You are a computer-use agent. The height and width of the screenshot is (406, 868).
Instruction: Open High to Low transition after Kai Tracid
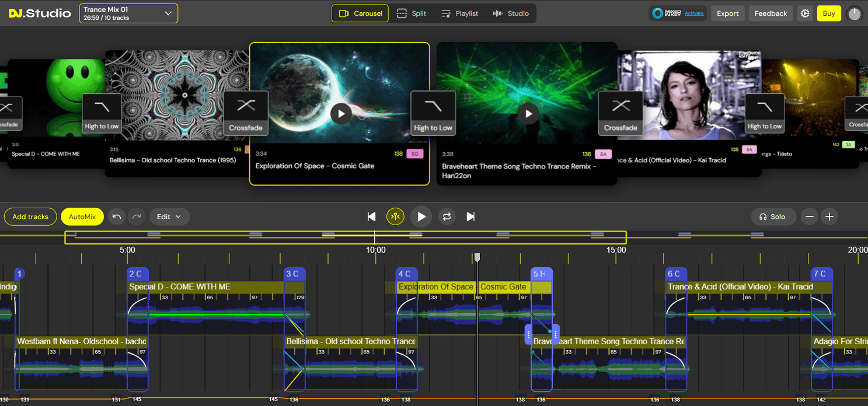click(x=765, y=113)
